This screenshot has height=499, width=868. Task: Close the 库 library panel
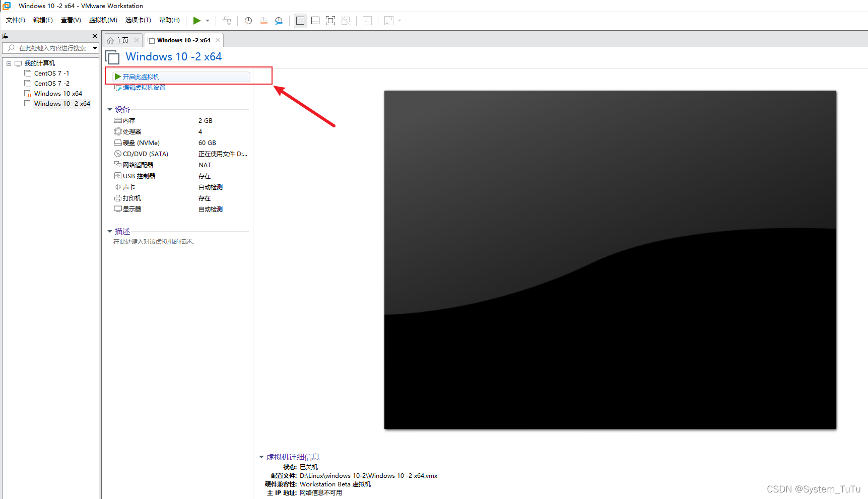pos(95,36)
